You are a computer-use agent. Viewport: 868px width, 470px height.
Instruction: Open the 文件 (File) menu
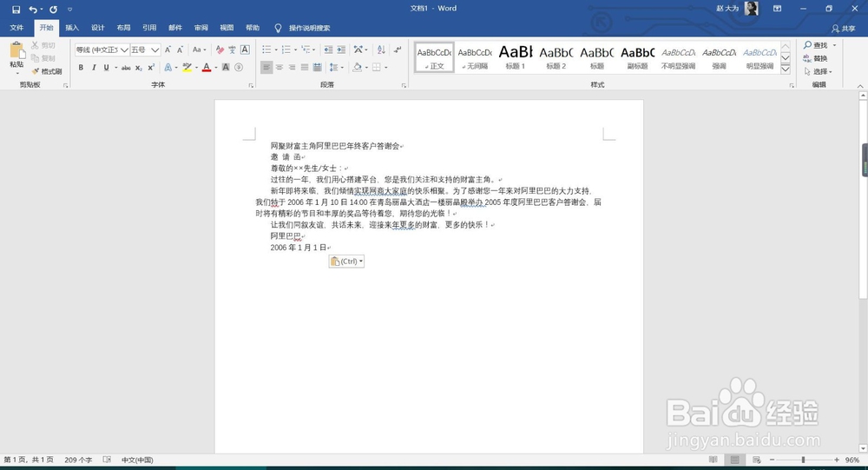[x=16, y=28]
